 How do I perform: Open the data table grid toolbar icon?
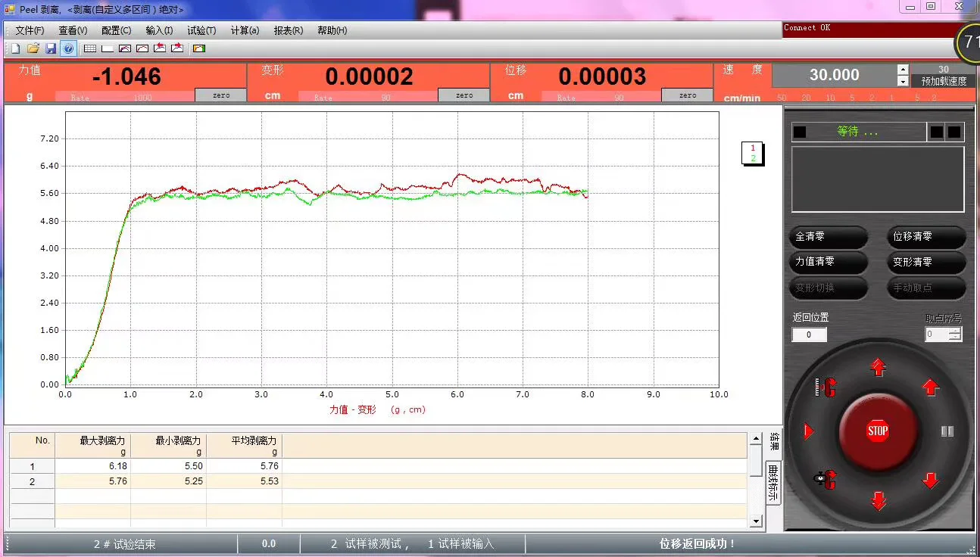pyautogui.click(x=89, y=48)
